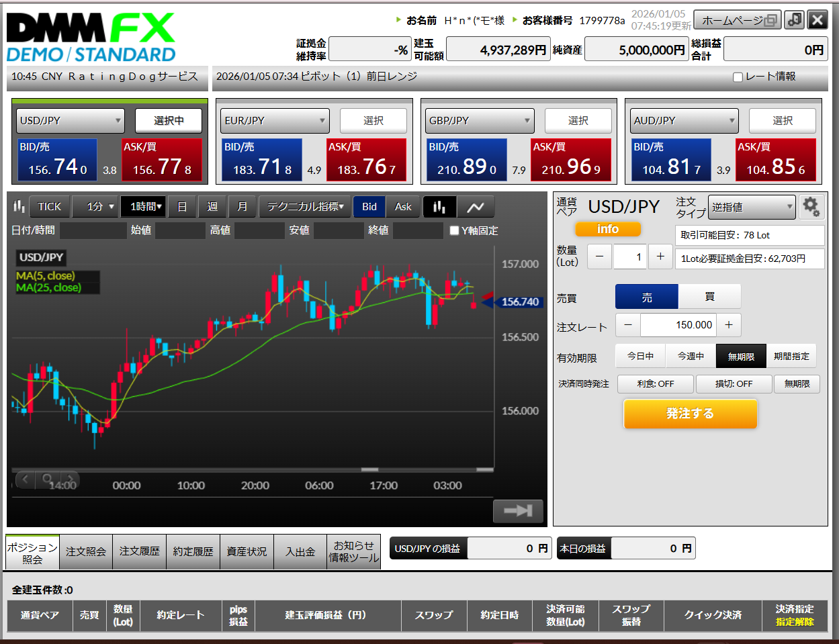Open the EUR/JPY currency pair dropdown
Screen dimensions: 839x644
click(275, 121)
